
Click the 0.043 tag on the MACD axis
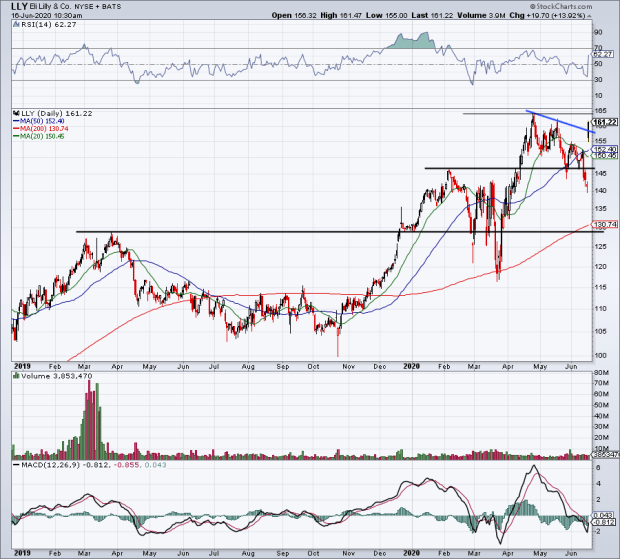coord(604,516)
